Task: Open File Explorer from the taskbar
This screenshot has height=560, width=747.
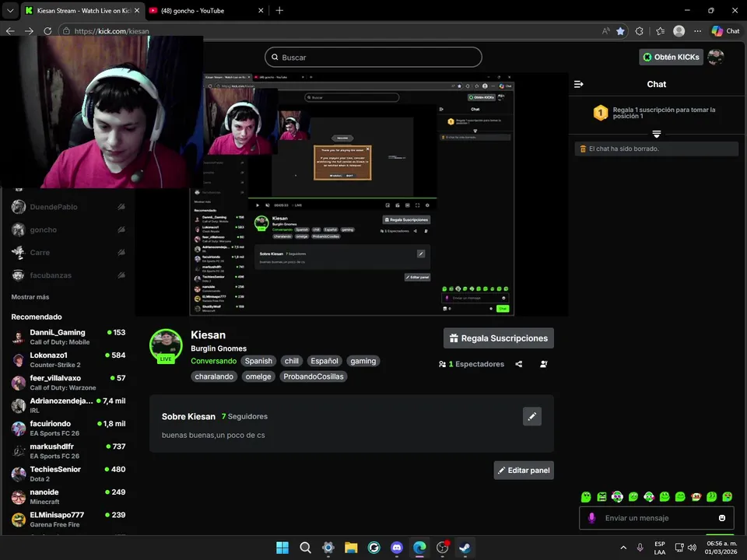Action: click(351, 548)
